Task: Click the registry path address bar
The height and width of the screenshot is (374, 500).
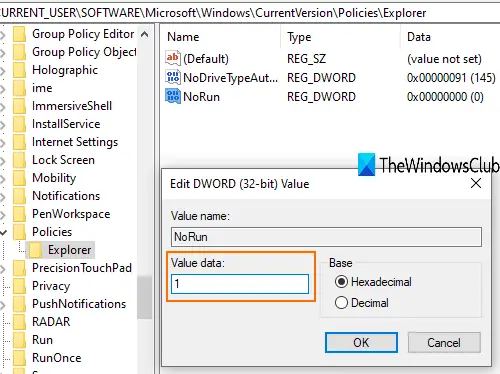Action: point(250,13)
